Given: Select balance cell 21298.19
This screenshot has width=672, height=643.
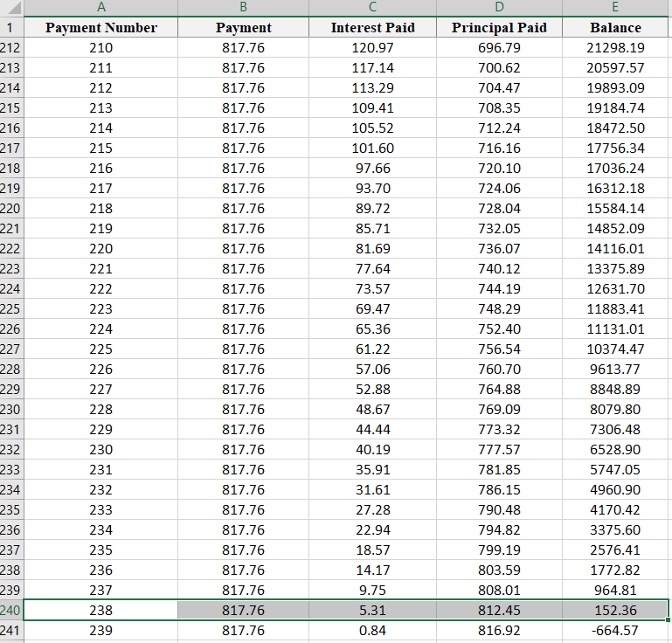Looking at the screenshot, I should [x=616, y=47].
